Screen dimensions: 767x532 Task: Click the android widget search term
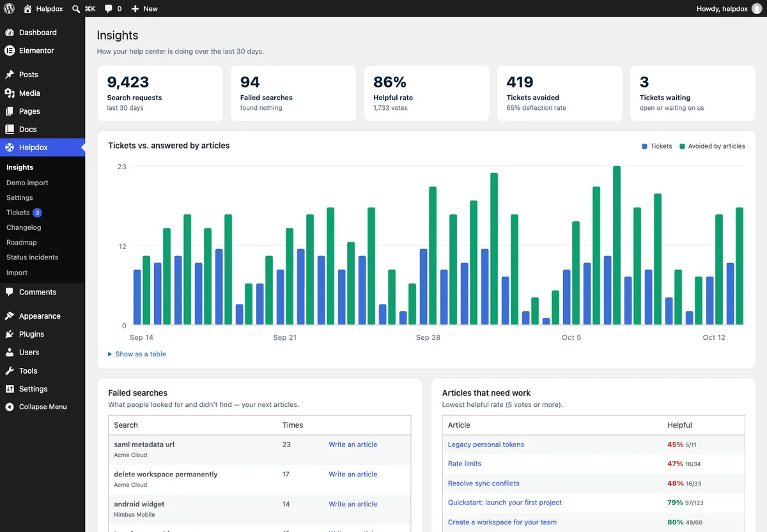tap(141, 504)
